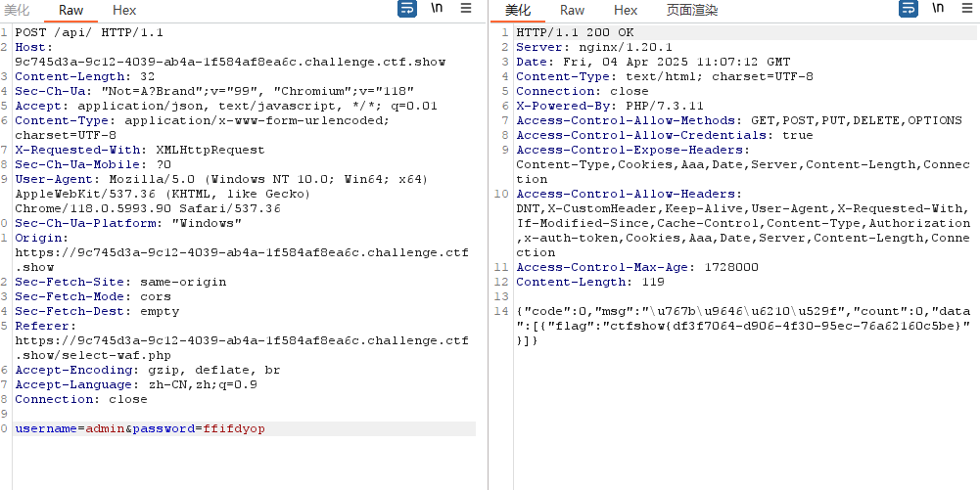Image resolution: width=980 pixels, height=490 pixels.
Task: Open the response Hex tab
Action: 626,10
